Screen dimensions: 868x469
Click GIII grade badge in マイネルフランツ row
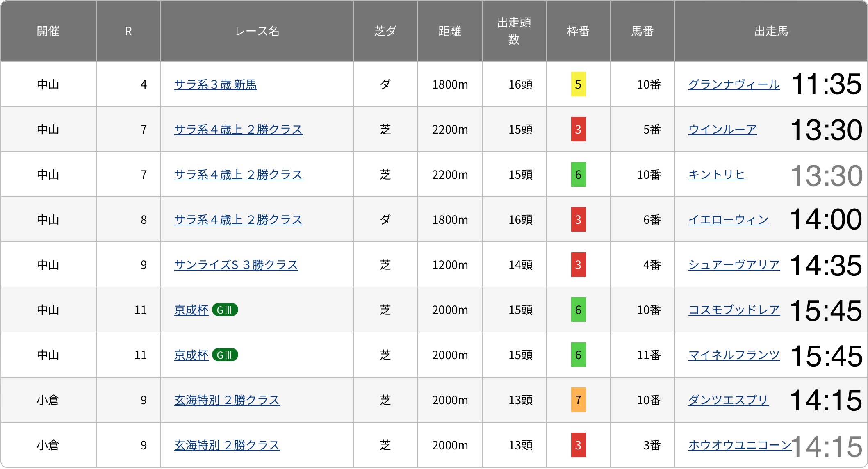tap(225, 355)
